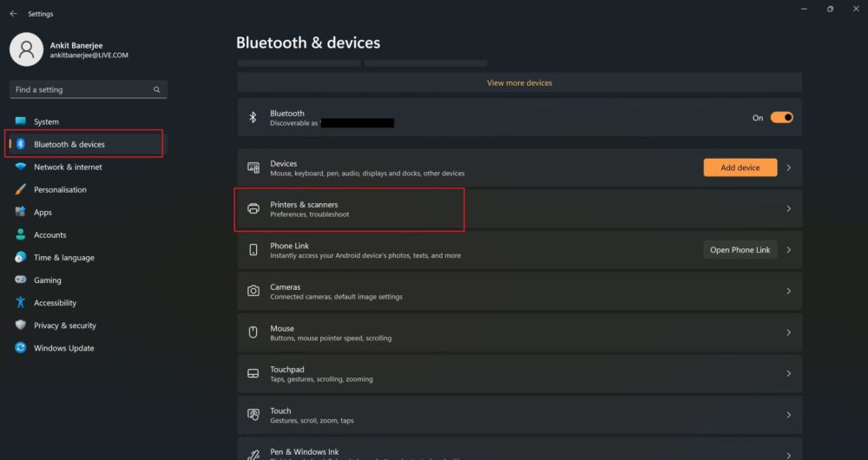
Task: Click the search magnifier icon
Action: pos(157,89)
